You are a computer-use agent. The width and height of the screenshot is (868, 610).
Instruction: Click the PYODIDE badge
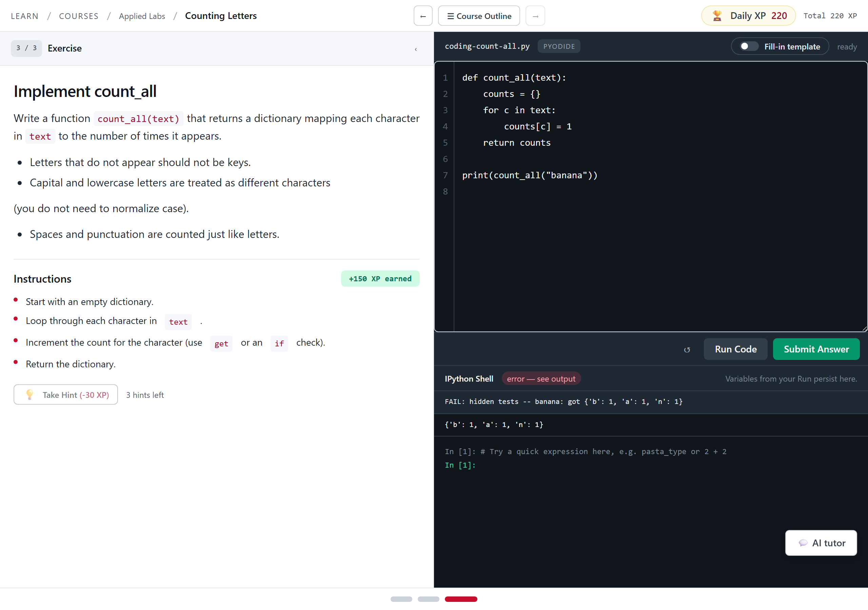pyautogui.click(x=559, y=46)
